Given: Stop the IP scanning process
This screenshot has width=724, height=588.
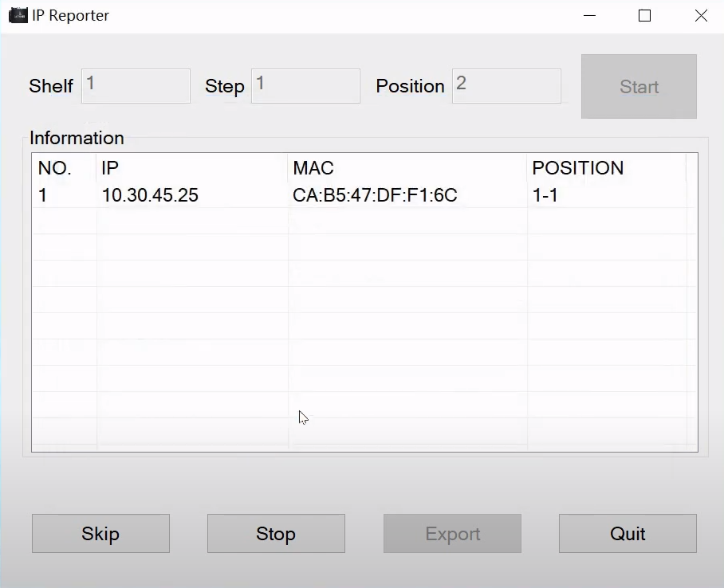Looking at the screenshot, I should 276,534.
